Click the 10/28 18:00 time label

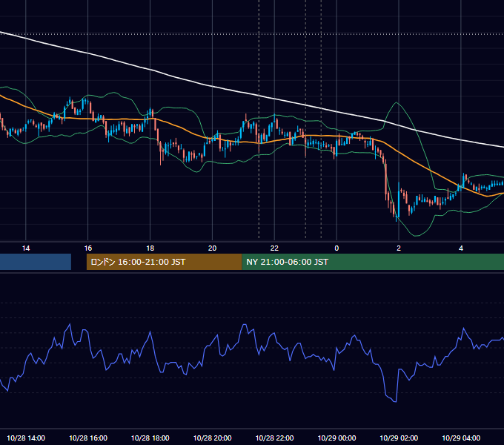[150, 438]
